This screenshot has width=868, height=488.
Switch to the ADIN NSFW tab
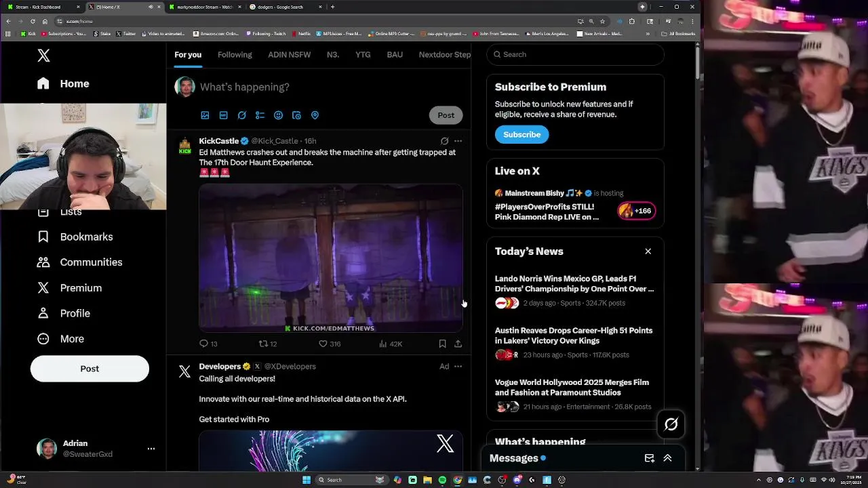(289, 55)
